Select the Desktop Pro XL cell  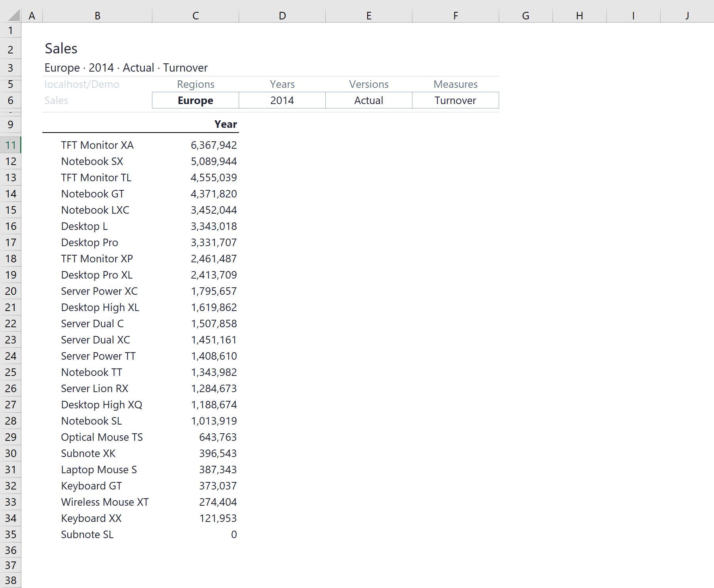coord(97,275)
